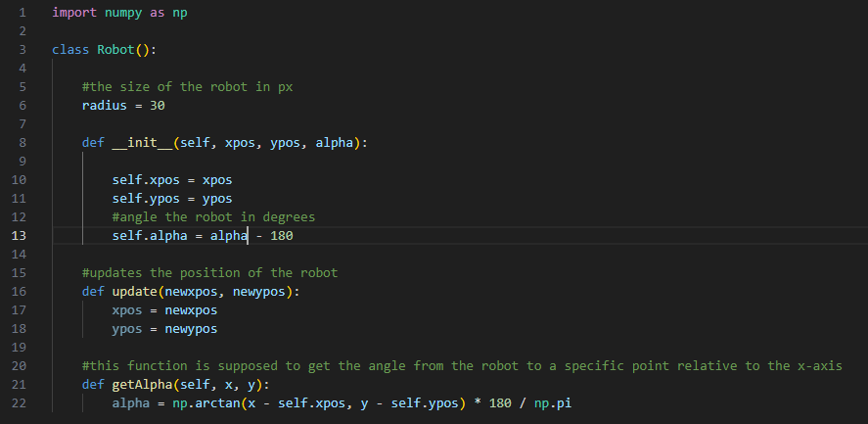868x424 pixels.
Task: Click the class name 'Robot'
Action: click(115, 50)
